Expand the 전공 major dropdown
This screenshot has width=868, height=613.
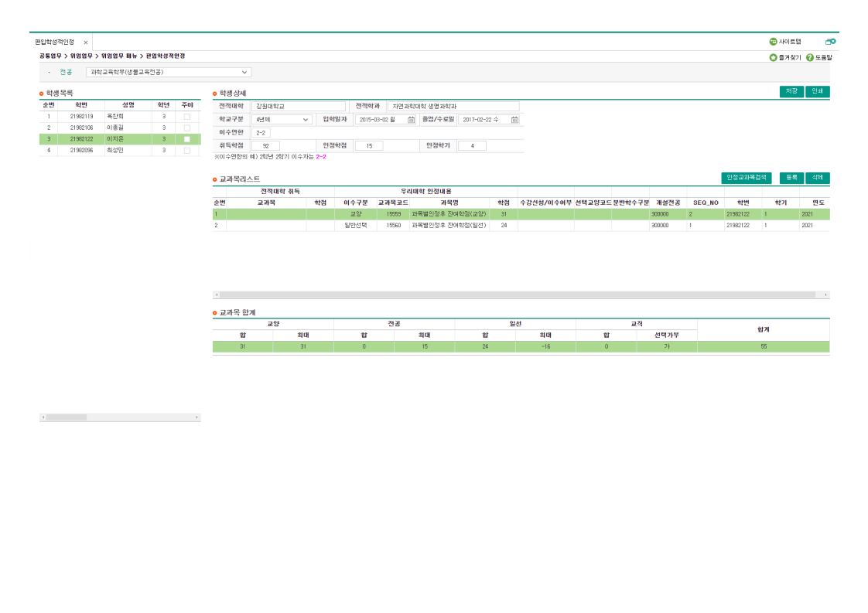(245, 72)
